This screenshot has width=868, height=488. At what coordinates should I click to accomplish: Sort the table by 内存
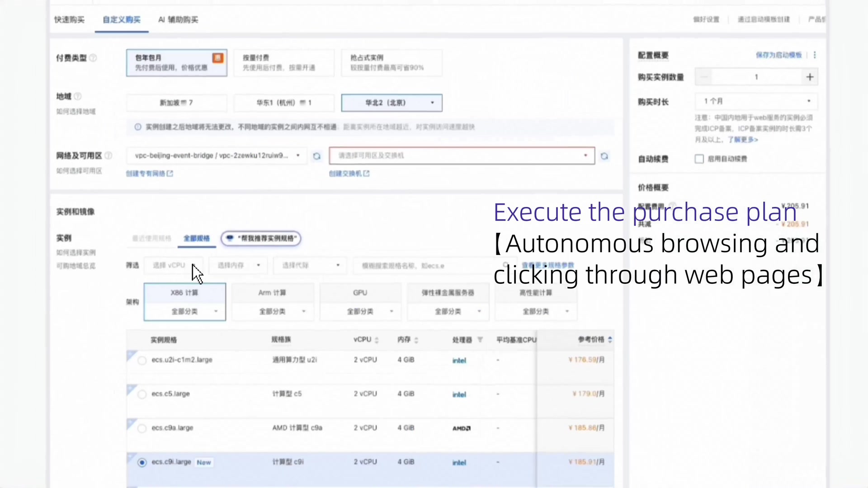416,340
